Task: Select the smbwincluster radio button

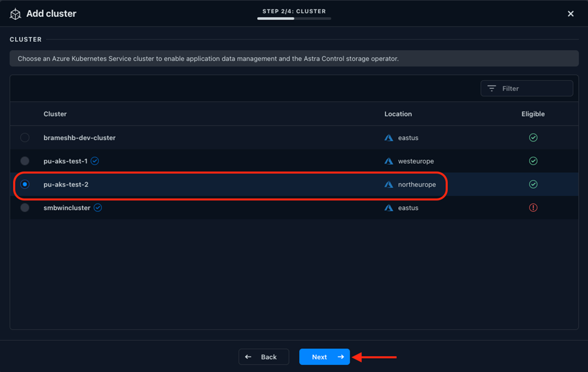Action: coord(25,207)
